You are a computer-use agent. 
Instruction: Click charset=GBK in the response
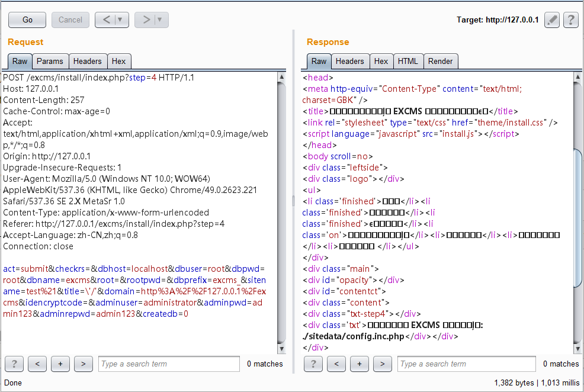[328, 99]
